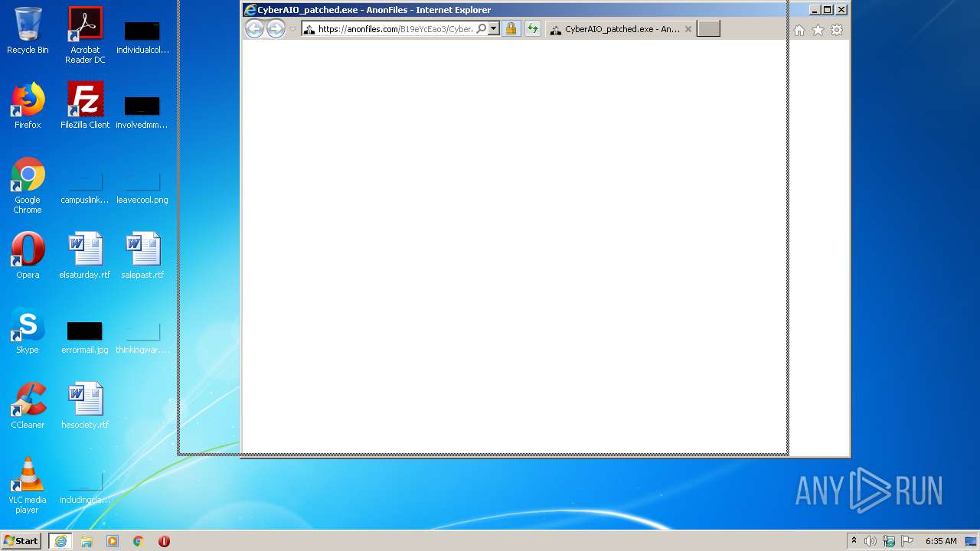Select the VLC media player shortcut
Image resolution: width=980 pixels, height=551 pixels.
tap(28, 485)
